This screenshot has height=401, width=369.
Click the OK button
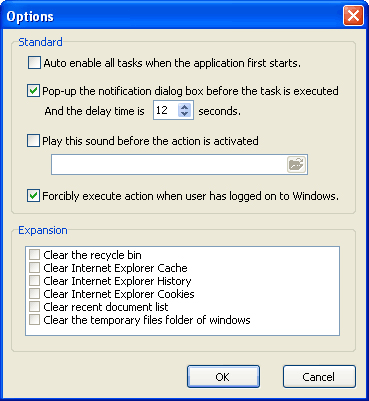click(223, 377)
